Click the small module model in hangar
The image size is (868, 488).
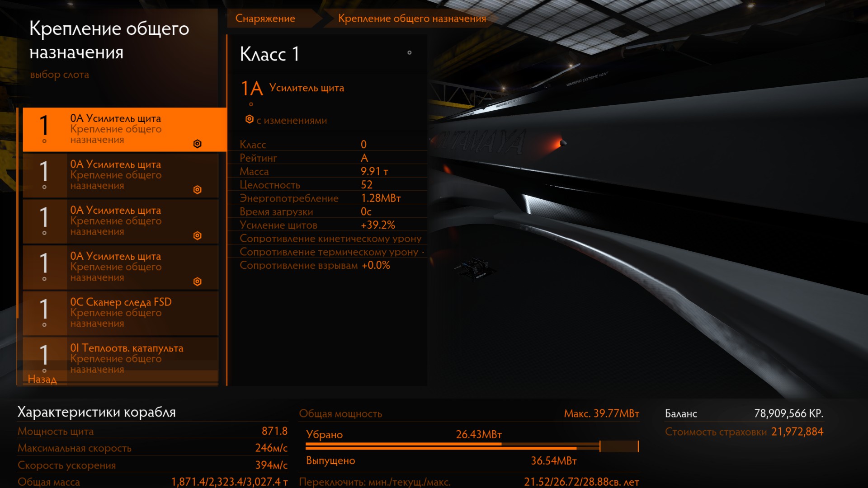coord(474,268)
